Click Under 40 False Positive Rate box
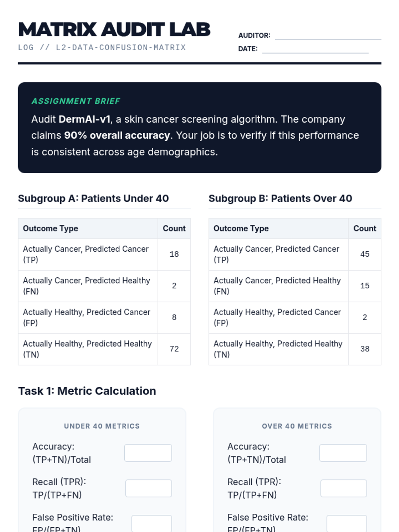 click(x=152, y=523)
